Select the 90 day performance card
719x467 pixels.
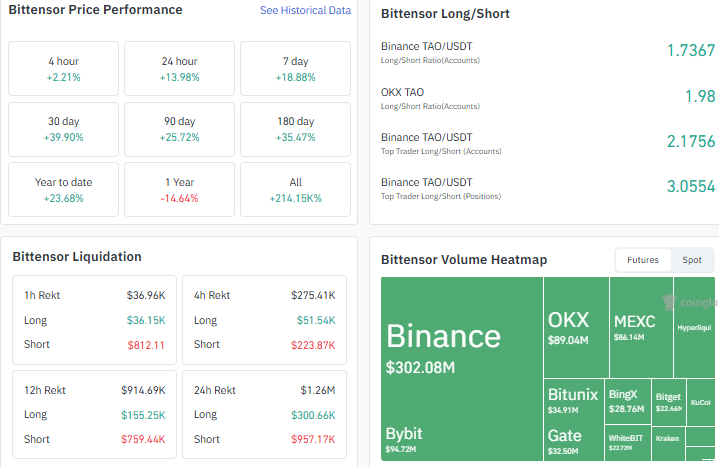[179, 129]
